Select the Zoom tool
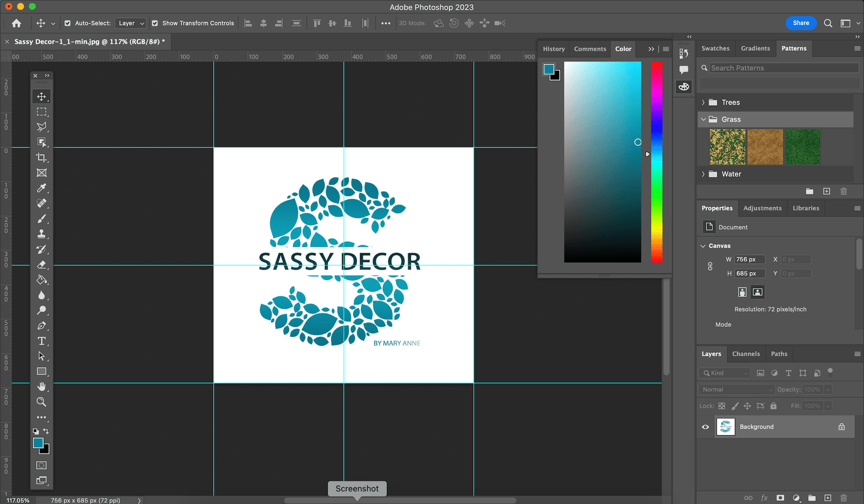Image resolution: width=864 pixels, height=504 pixels. (x=42, y=402)
